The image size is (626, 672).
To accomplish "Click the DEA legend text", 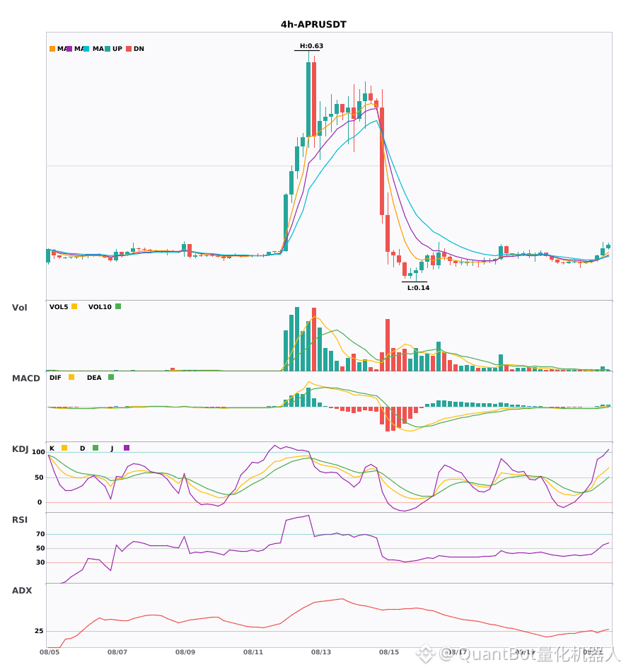I will click(x=94, y=378).
